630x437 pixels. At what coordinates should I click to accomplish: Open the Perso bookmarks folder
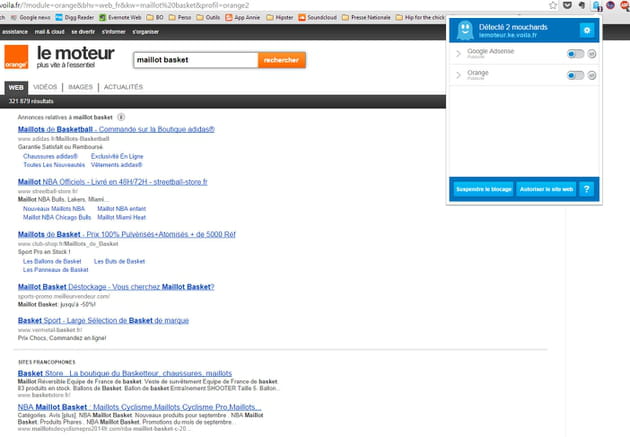coord(180,18)
